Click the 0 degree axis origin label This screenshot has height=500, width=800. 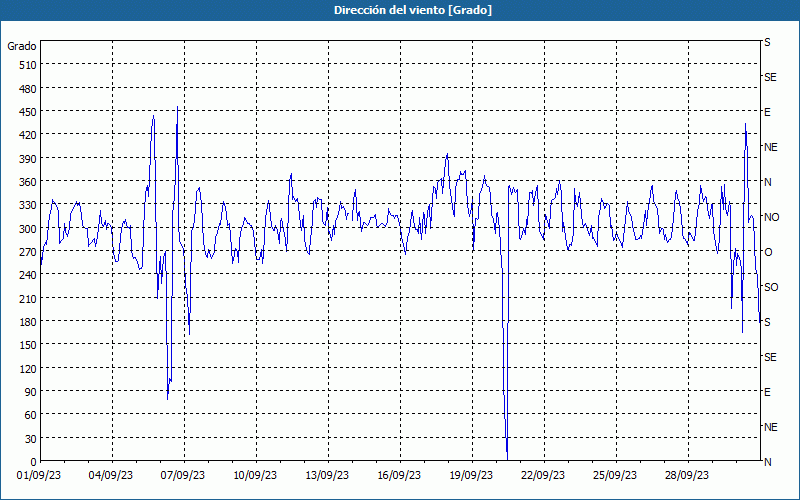pyautogui.click(x=34, y=462)
